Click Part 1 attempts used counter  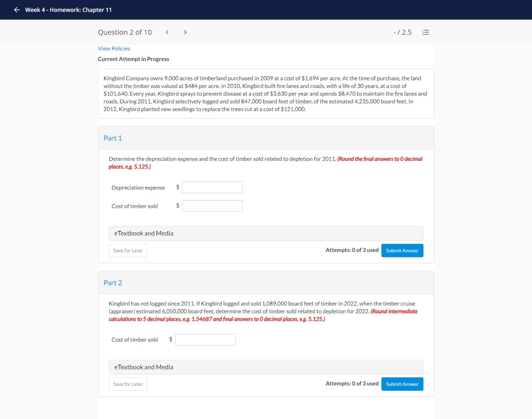(x=352, y=250)
